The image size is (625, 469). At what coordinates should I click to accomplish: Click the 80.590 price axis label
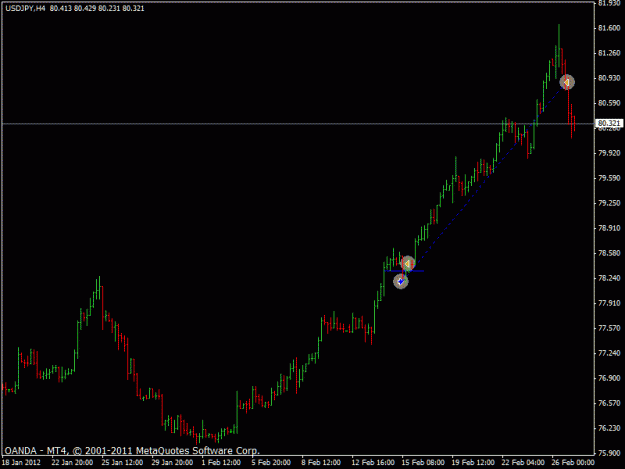(609, 103)
